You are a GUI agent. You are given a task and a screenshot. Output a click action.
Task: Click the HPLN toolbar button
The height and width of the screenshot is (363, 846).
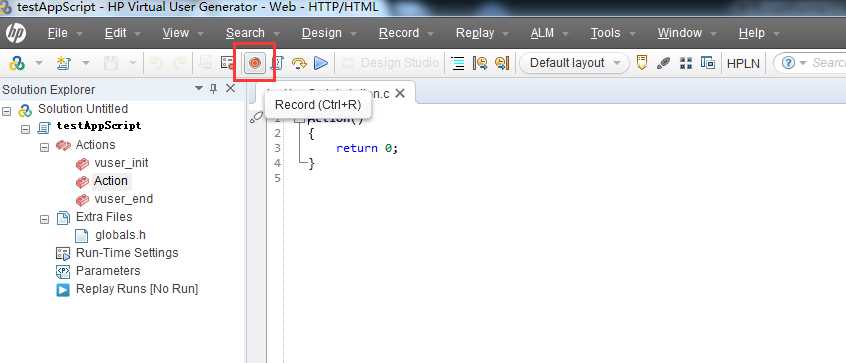coord(743,63)
